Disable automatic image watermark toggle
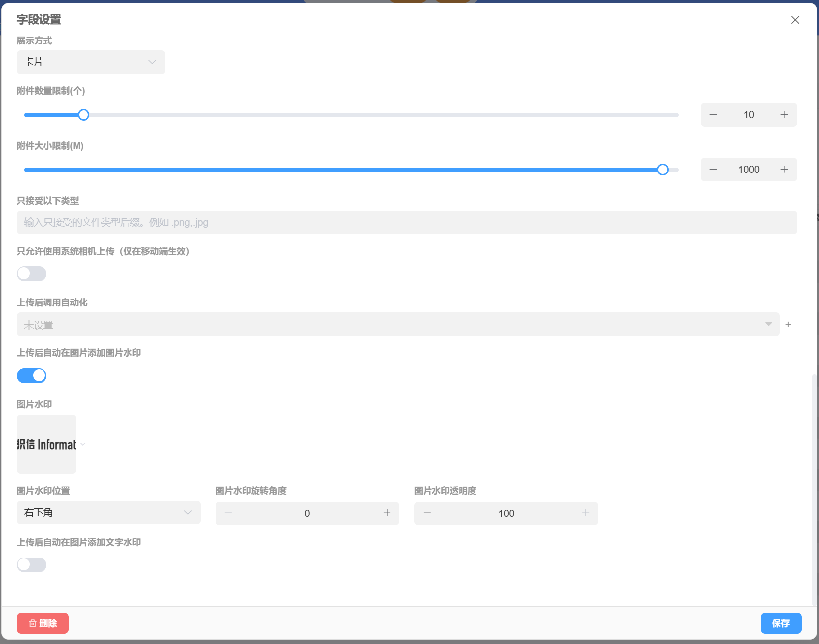819x644 pixels. click(32, 376)
